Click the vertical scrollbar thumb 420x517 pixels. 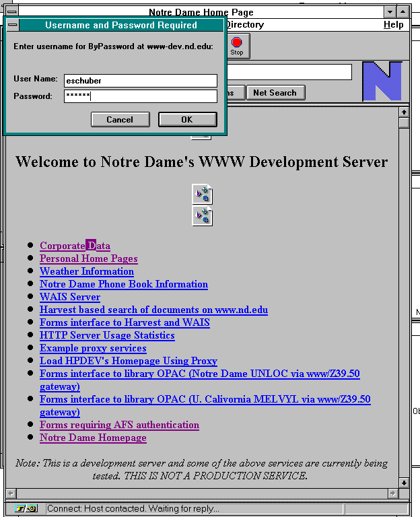(404, 123)
